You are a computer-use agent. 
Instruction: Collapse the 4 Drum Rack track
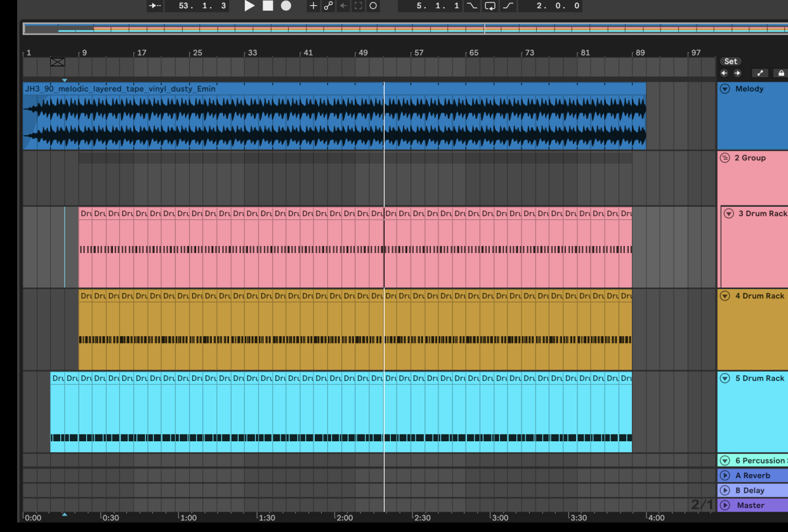click(726, 296)
